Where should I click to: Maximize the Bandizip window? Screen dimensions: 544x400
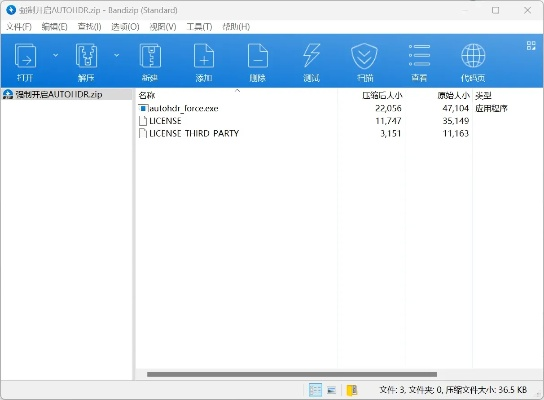click(x=495, y=10)
